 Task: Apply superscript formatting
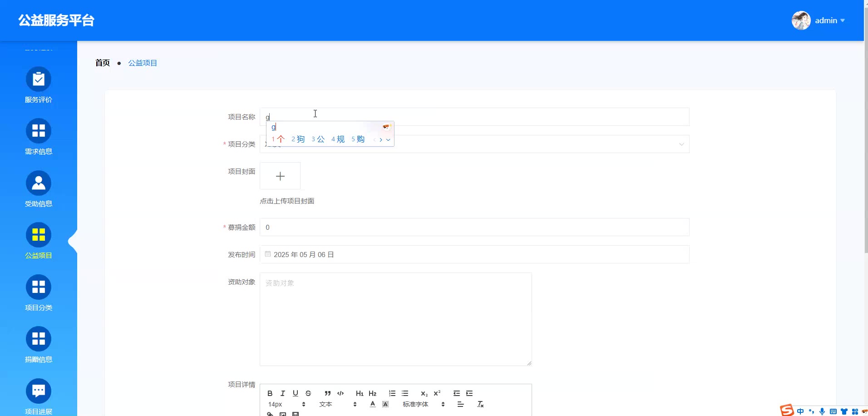(x=437, y=393)
